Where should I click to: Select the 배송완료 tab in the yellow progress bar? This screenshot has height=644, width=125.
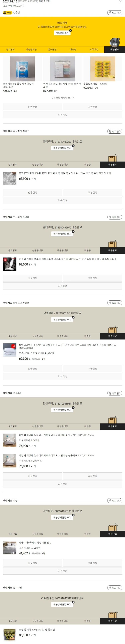point(114,50)
